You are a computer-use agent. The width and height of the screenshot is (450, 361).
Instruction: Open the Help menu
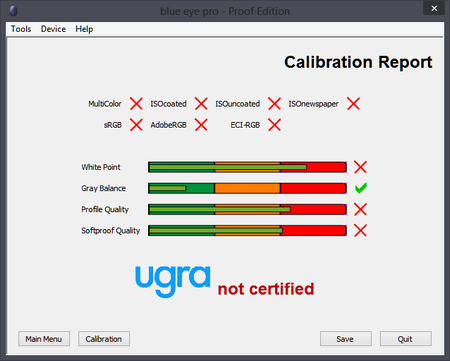84,29
